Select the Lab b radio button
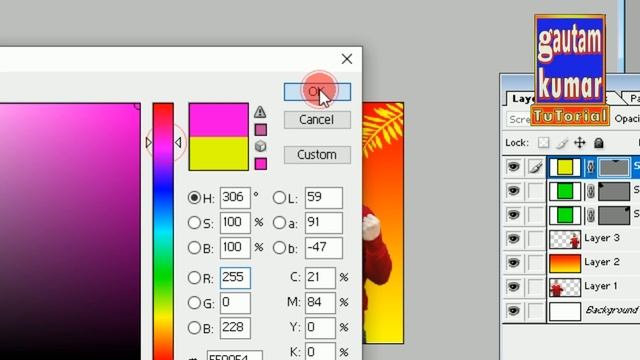 coord(279,248)
